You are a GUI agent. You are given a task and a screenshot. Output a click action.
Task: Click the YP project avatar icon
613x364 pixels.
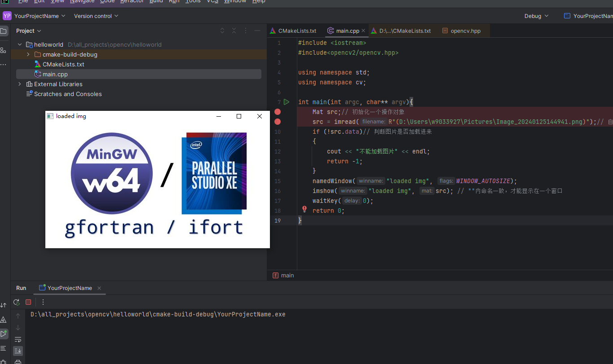point(7,16)
